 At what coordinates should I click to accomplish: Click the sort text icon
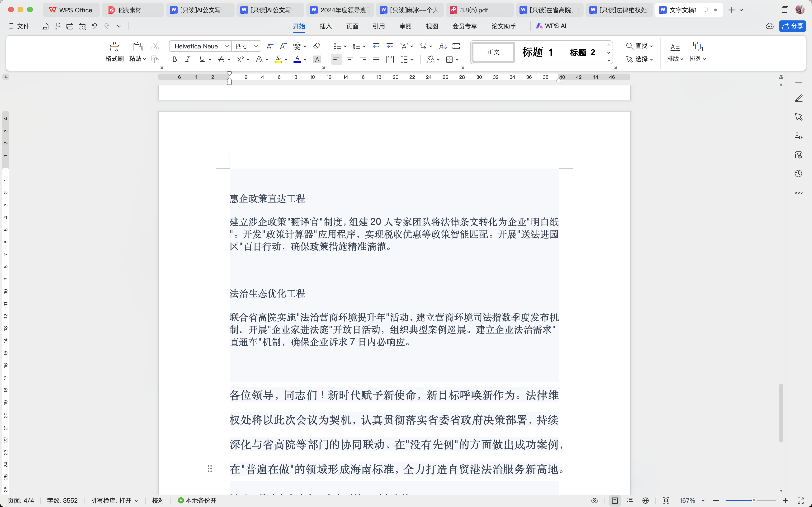click(x=443, y=46)
